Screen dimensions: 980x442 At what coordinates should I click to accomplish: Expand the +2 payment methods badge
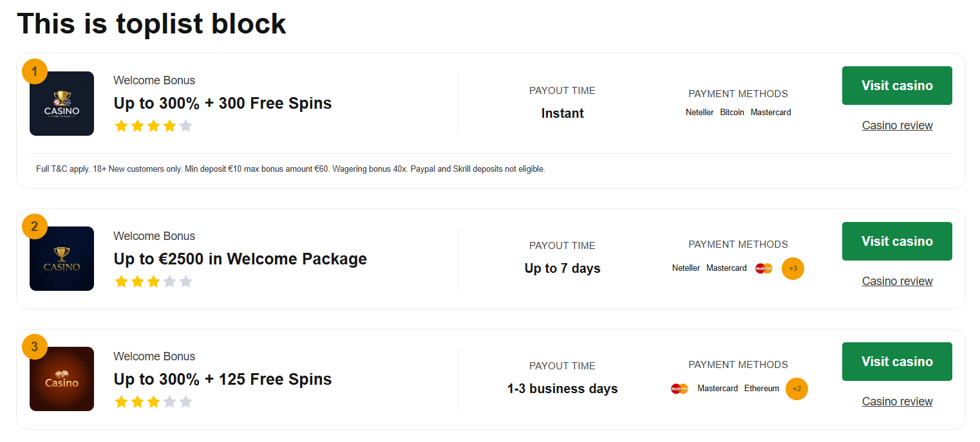[x=796, y=389]
